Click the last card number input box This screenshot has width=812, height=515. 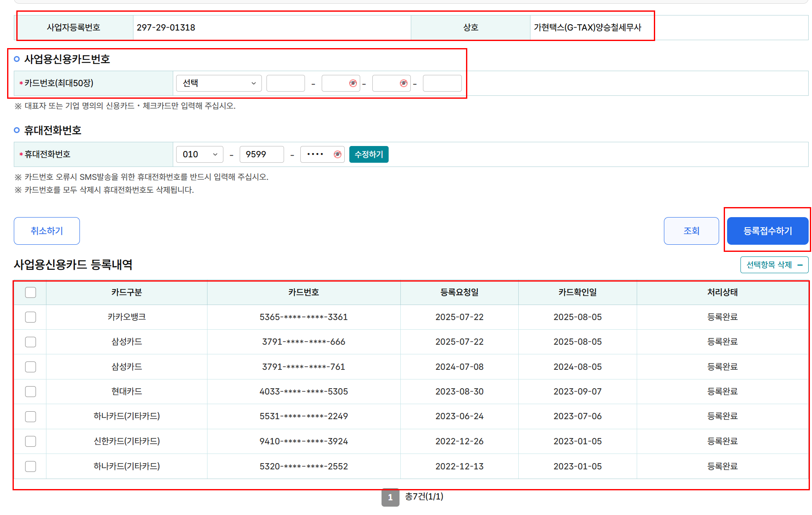[442, 83]
